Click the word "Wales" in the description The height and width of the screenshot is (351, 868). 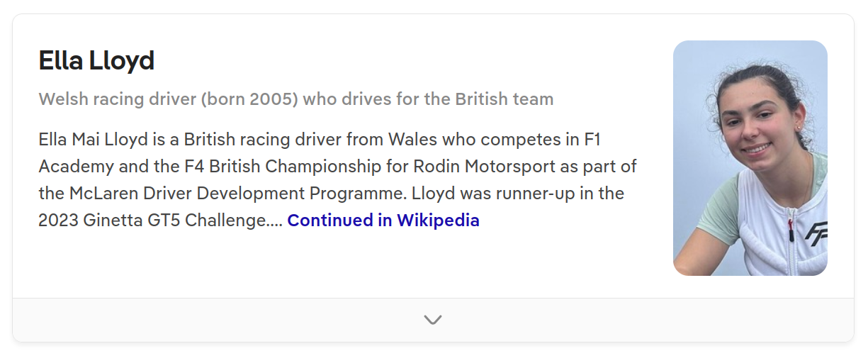pyautogui.click(x=411, y=140)
